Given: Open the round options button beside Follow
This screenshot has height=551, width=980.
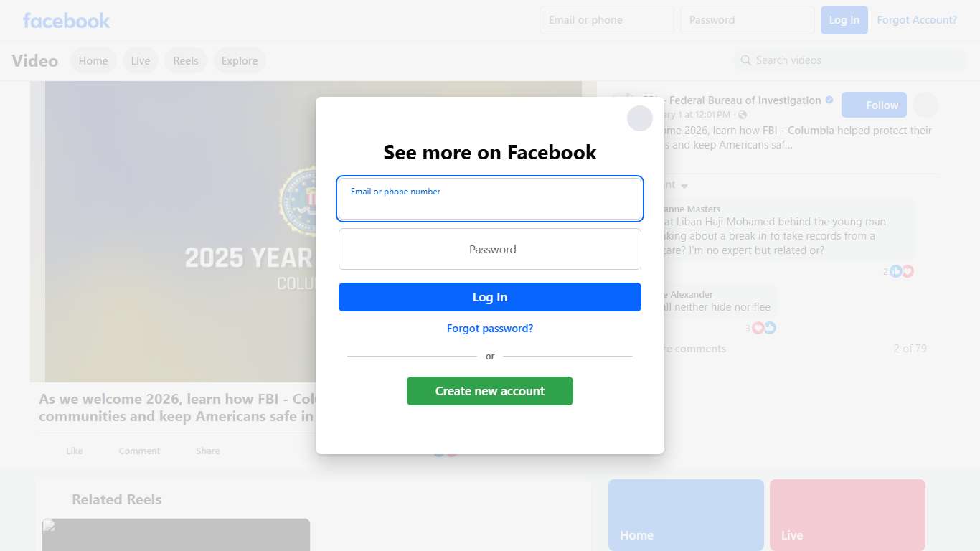Looking at the screenshot, I should (925, 105).
